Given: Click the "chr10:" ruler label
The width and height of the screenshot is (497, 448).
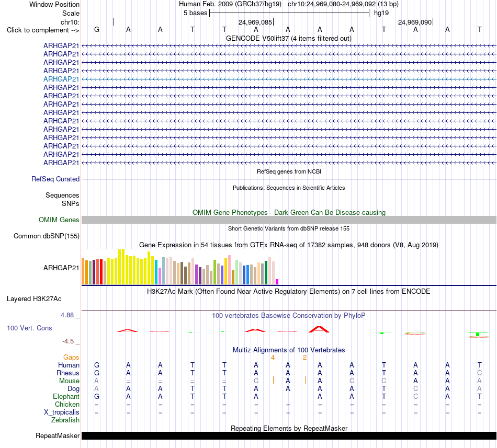Looking at the screenshot, I should coord(70,22).
